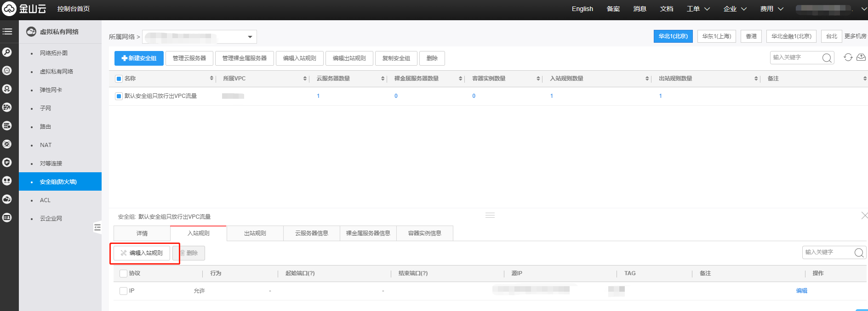Check the IP rule row checkbox
This screenshot has width=868, height=311.
click(x=123, y=291)
